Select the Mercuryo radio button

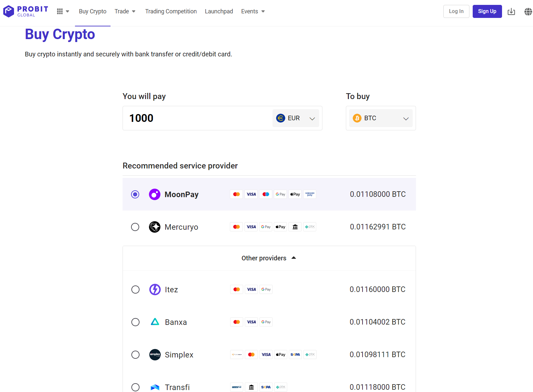click(x=135, y=227)
